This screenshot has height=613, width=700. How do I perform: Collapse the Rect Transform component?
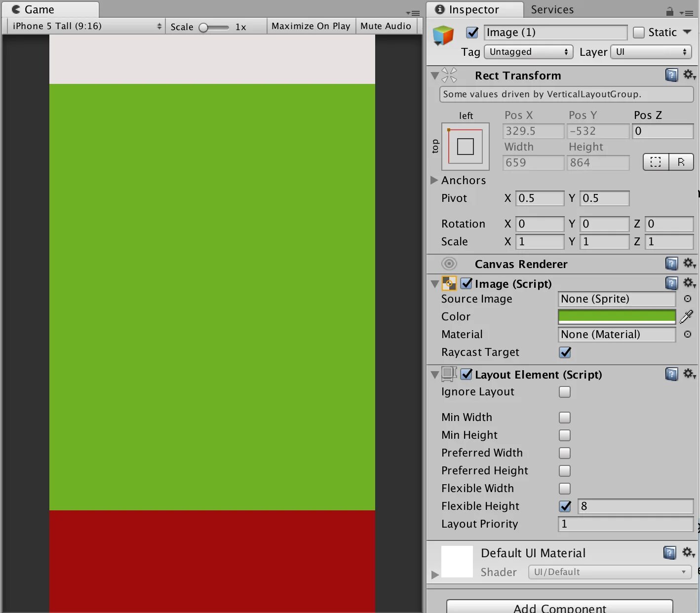pos(435,76)
